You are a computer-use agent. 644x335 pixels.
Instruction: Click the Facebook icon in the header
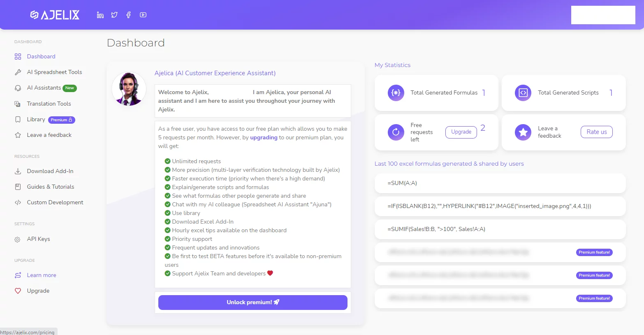pyautogui.click(x=128, y=15)
